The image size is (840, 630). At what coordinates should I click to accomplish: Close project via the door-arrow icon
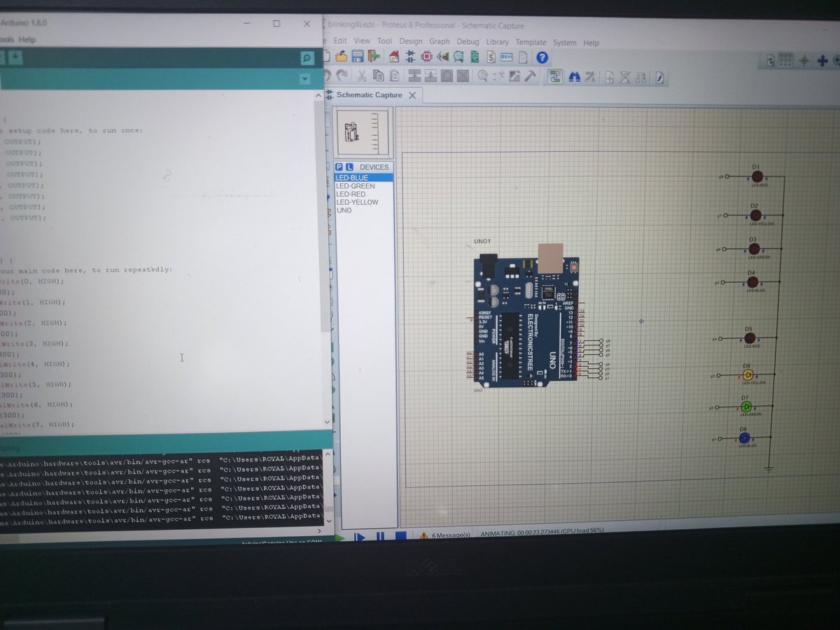point(374,57)
